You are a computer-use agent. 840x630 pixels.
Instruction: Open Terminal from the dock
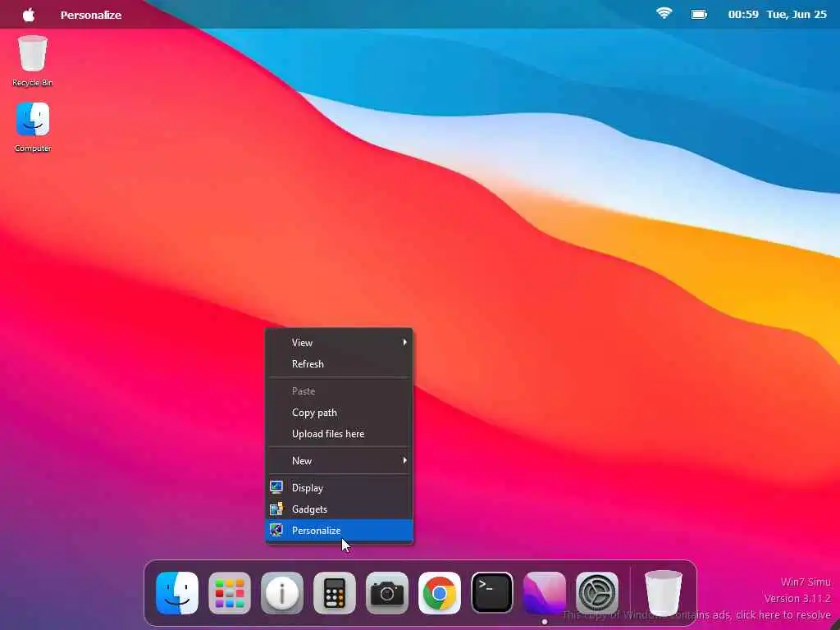[492, 593]
